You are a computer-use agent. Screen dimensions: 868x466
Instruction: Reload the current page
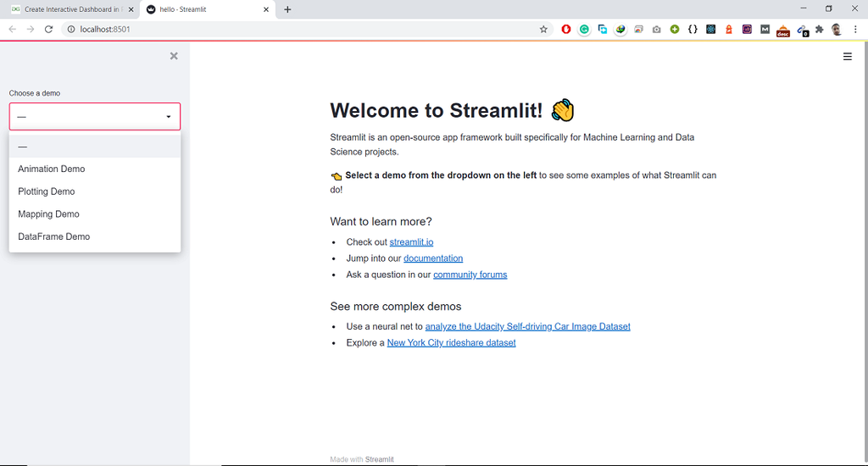point(48,30)
